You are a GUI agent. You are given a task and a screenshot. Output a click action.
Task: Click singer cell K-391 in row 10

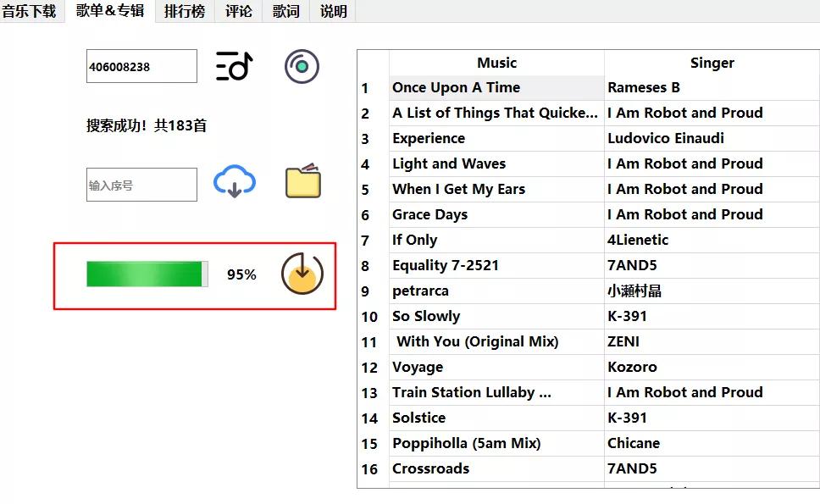[x=712, y=316]
